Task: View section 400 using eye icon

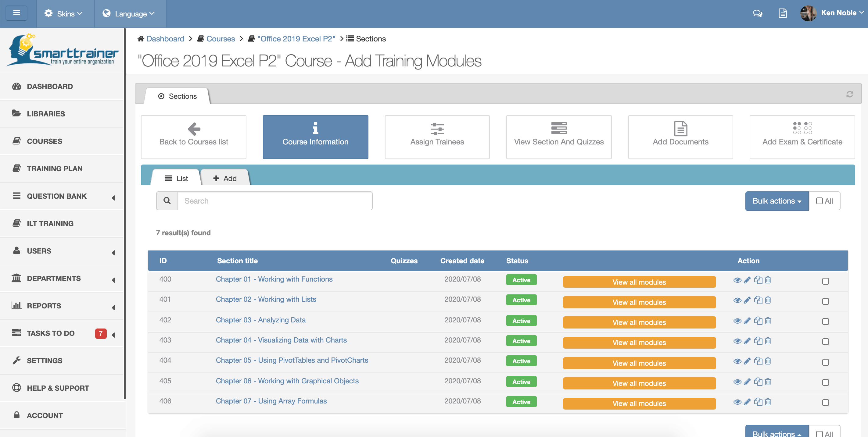Action: [x=737, y=280]
